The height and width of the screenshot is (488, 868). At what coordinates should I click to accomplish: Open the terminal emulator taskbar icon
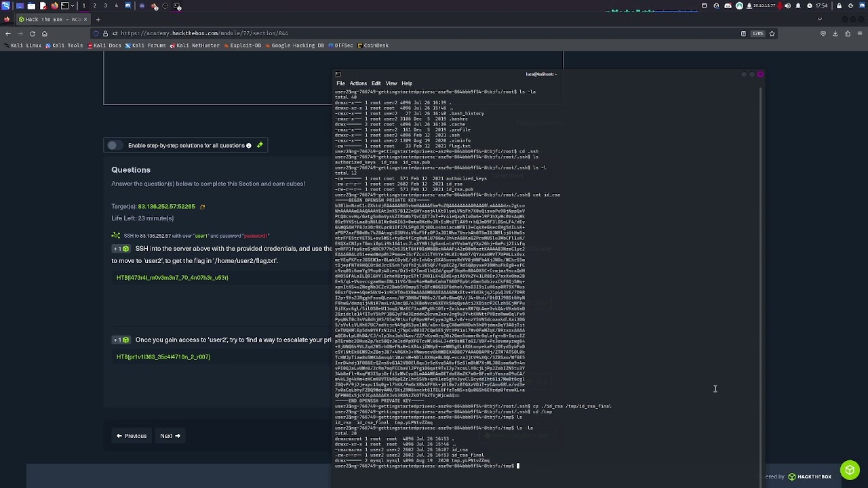pyautogui.click(x=65, y=5)
